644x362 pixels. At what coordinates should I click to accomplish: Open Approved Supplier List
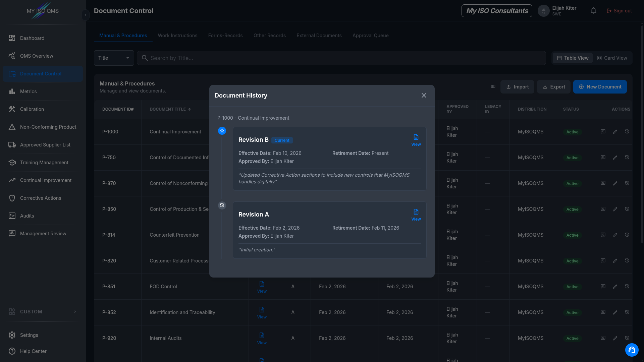pyautogui.click(x=43, y=145)
